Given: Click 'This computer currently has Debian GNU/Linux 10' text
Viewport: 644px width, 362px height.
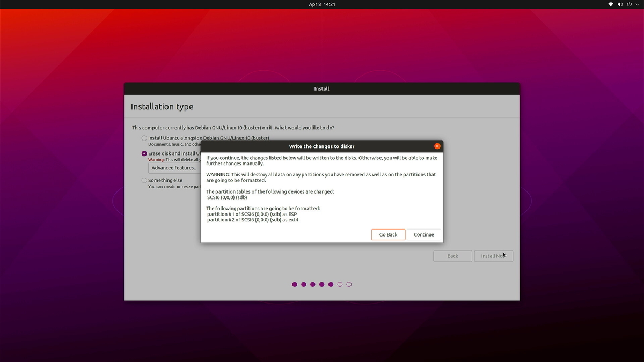Looking at the screenshot, I should tap(233, 128).
